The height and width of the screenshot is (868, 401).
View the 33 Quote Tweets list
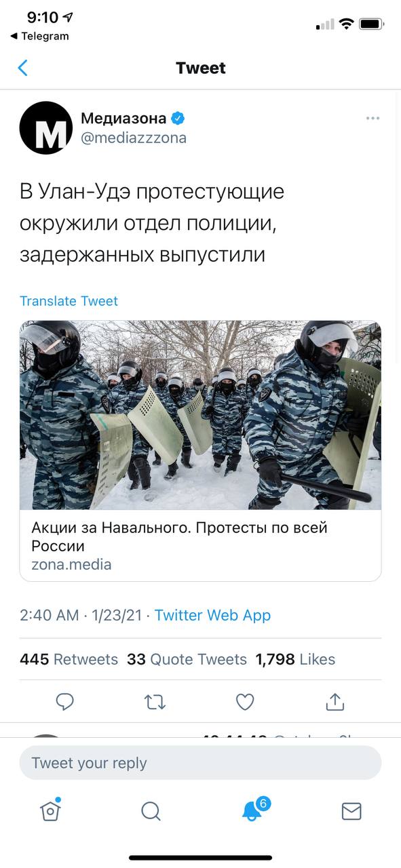[187, 659]
